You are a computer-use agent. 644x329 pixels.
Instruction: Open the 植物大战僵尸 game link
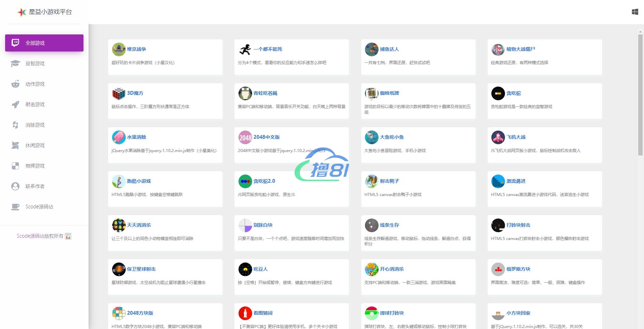(520, 49)
